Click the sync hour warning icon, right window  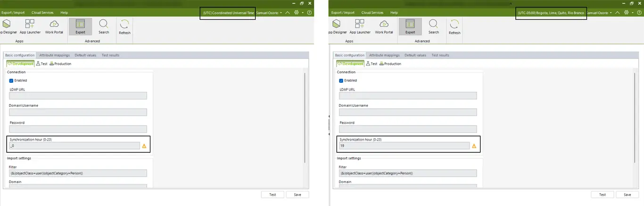point(474,146)
